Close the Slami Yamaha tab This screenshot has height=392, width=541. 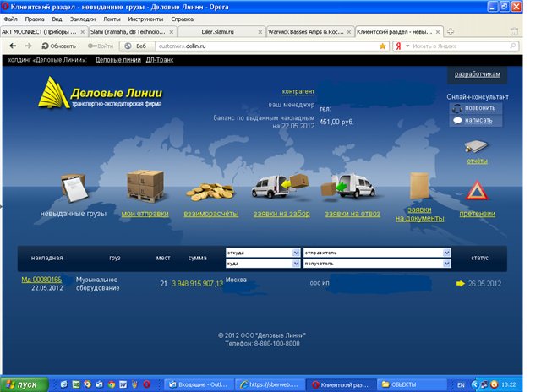pos(172,32)
